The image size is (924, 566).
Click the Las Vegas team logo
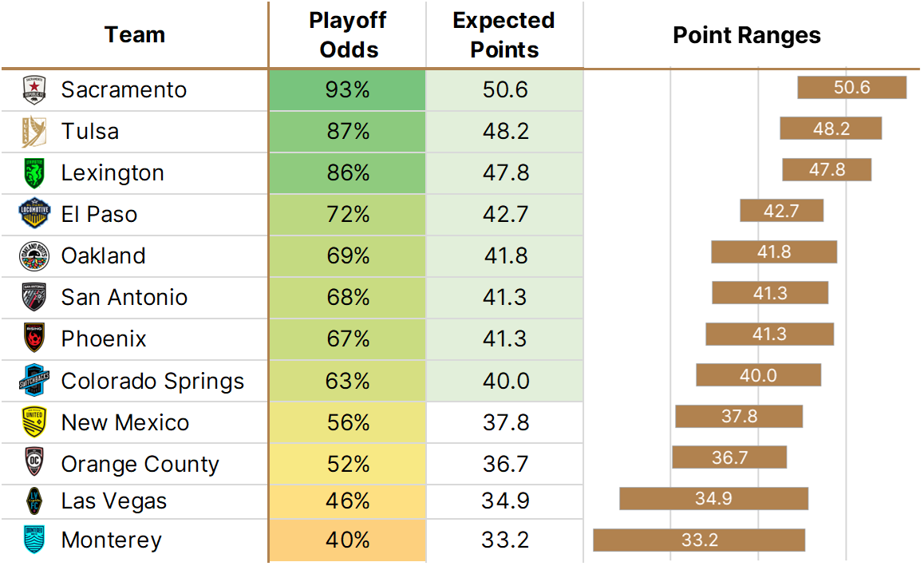[34, 502]
